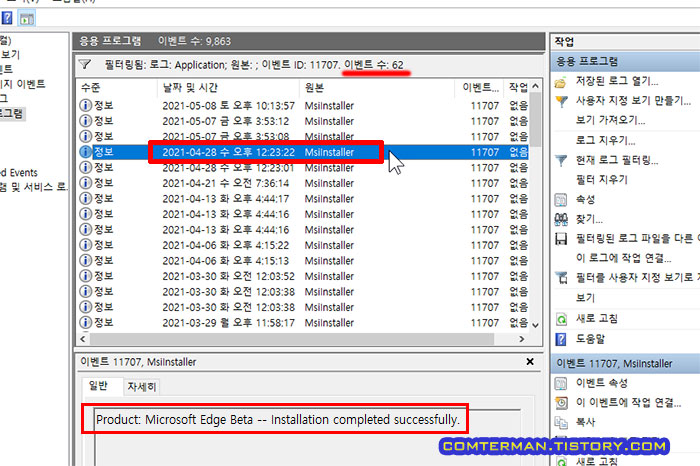Select the Events tree node in left pane
The width and height of the screenshot is (700, 466).
[x=19, y=172]
